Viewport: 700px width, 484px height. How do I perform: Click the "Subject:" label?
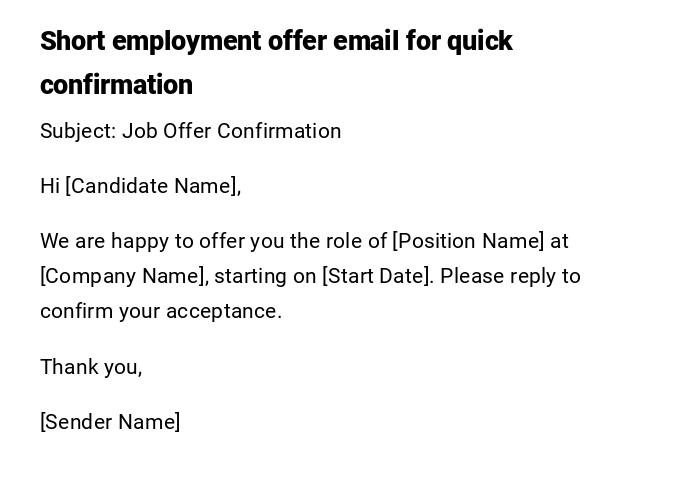pyautogui.click(x=78, y=131)
